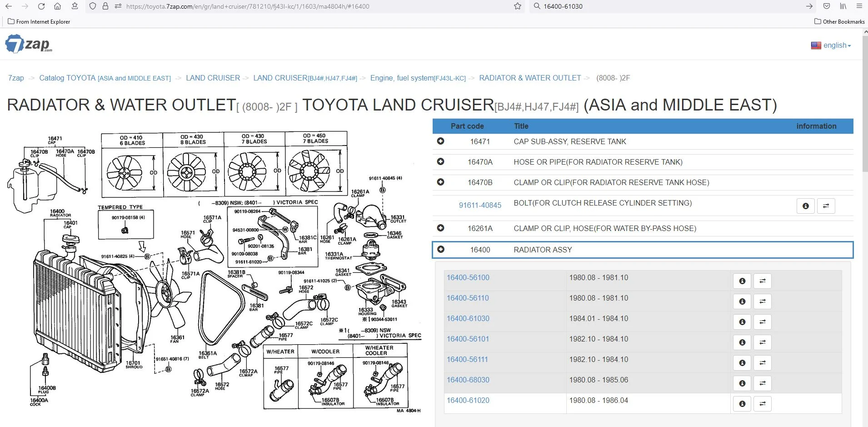Open replacements for 16400-61020
This screenshot has width=868, height=427.
763,404
